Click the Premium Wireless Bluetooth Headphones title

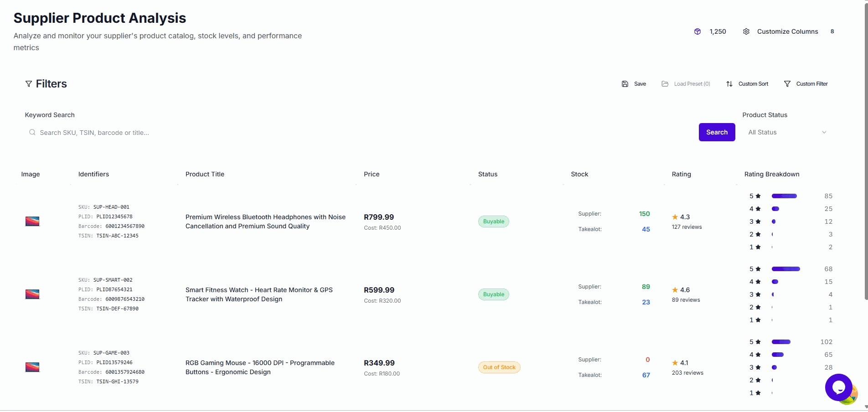(265, 221)
